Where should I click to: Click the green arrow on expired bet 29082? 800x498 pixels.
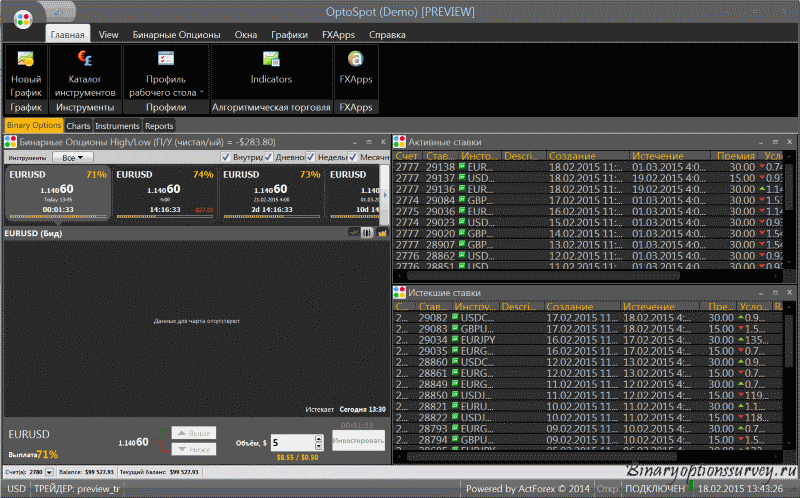tap(741, 317)
